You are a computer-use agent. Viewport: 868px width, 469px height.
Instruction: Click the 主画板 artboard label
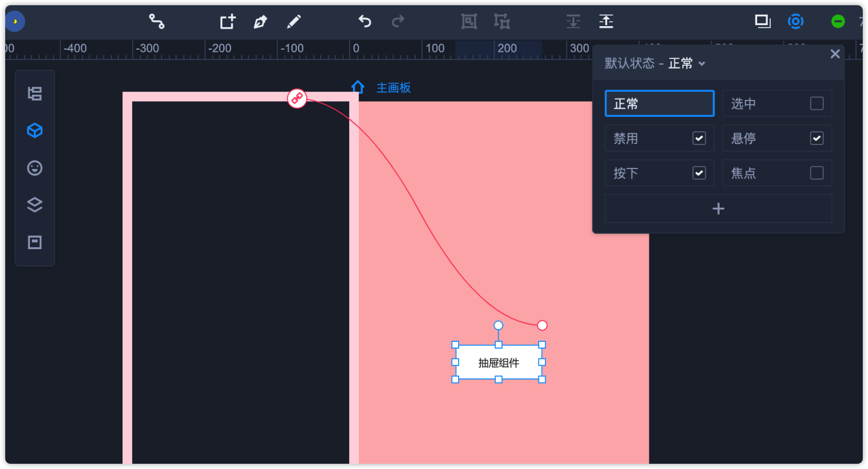[x=393, y=88]
